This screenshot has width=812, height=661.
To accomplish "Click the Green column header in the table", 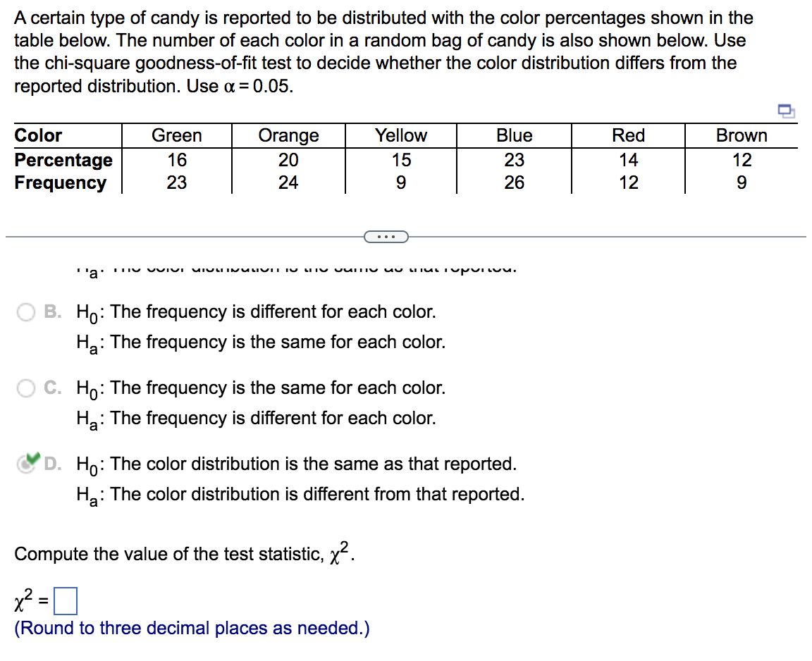I will tap(176, 135).
